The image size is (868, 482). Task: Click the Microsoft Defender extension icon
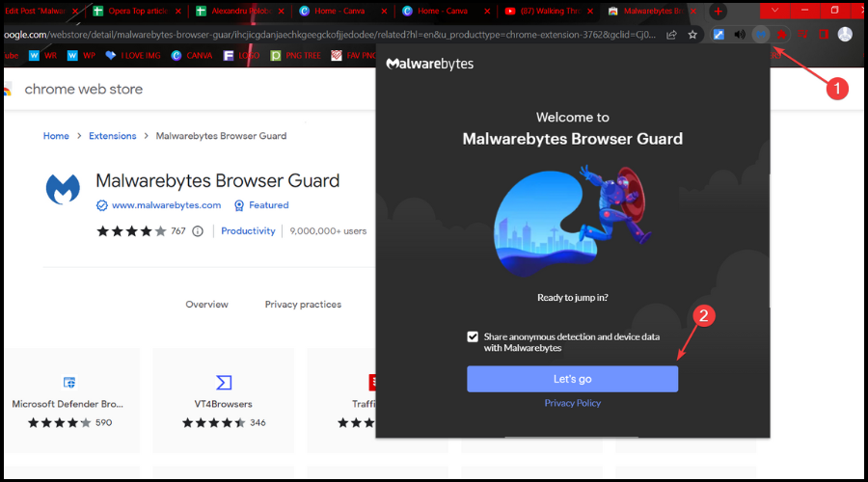69,383
